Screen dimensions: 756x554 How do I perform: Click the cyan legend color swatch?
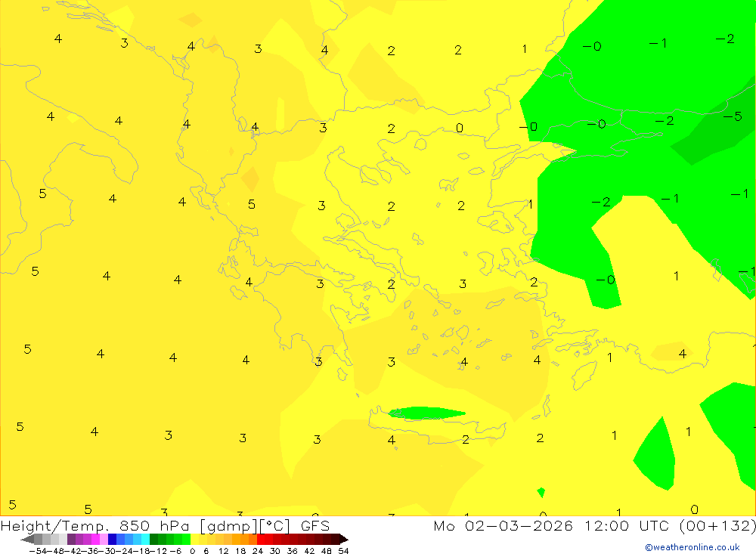(x=146, y=539)
